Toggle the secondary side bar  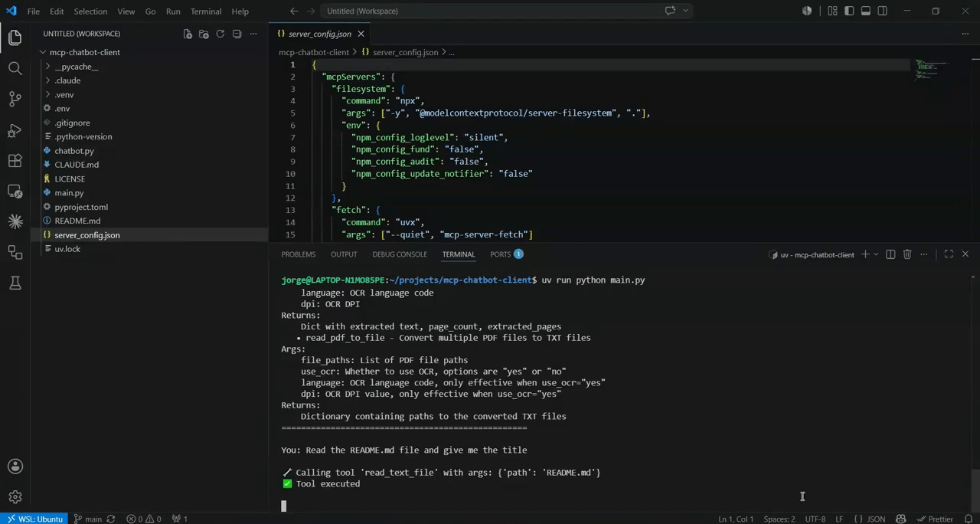[x=883, y=11]
